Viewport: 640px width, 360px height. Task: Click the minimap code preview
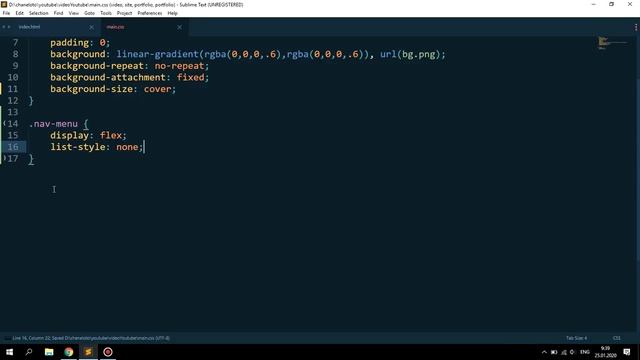coord(611,42)
